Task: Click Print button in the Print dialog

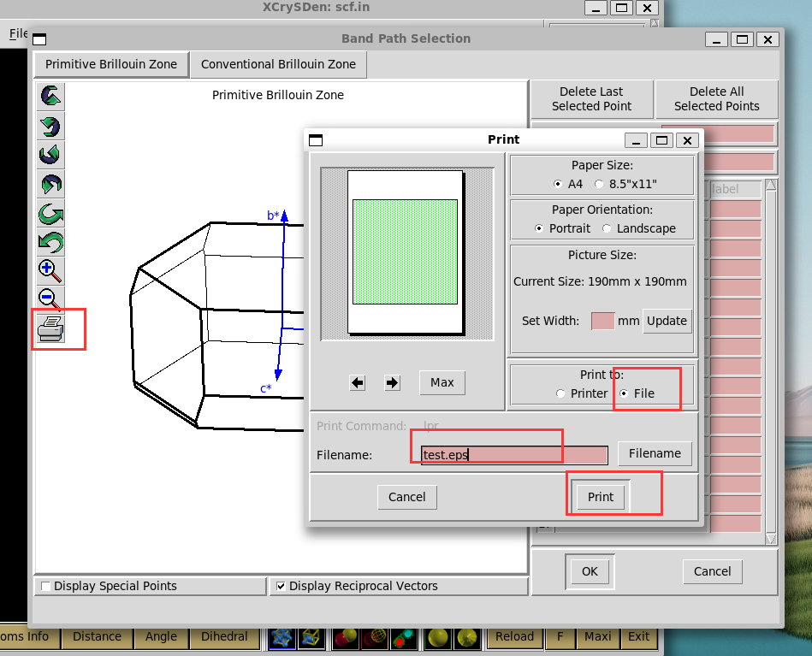Action: (601, 497)
